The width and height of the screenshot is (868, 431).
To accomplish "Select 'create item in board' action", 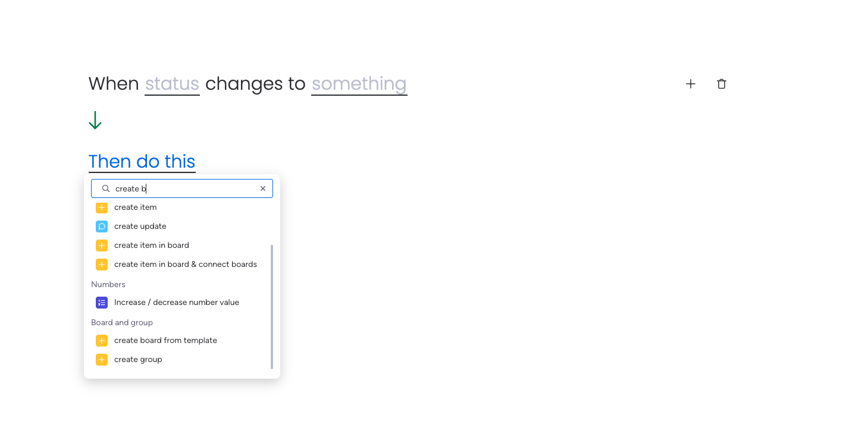I will [152, 246].
